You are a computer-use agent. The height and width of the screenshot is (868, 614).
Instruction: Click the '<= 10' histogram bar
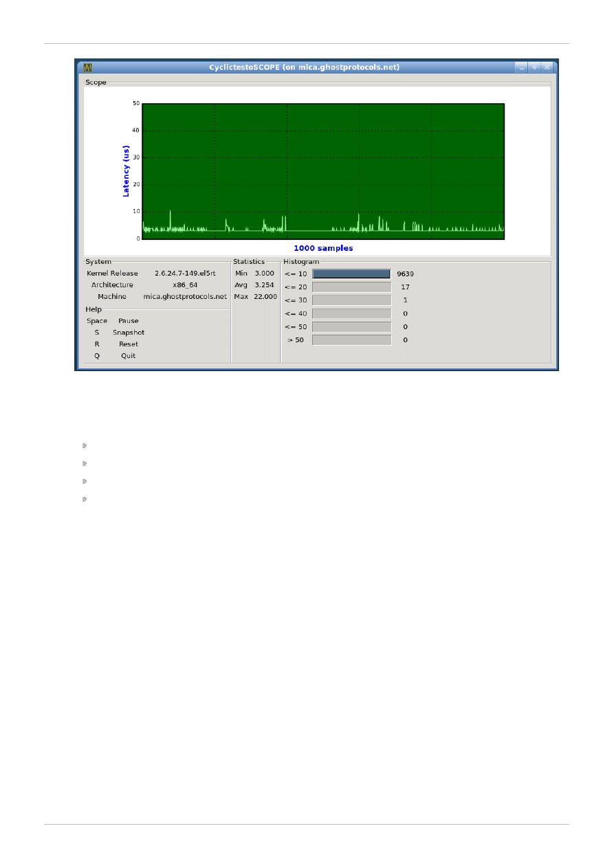[x=351, y=274]
